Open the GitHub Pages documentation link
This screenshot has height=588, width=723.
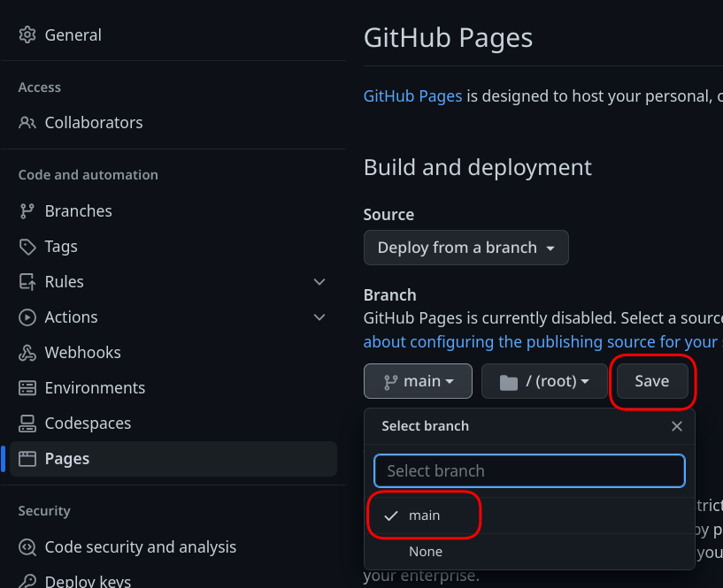point(412,96)
